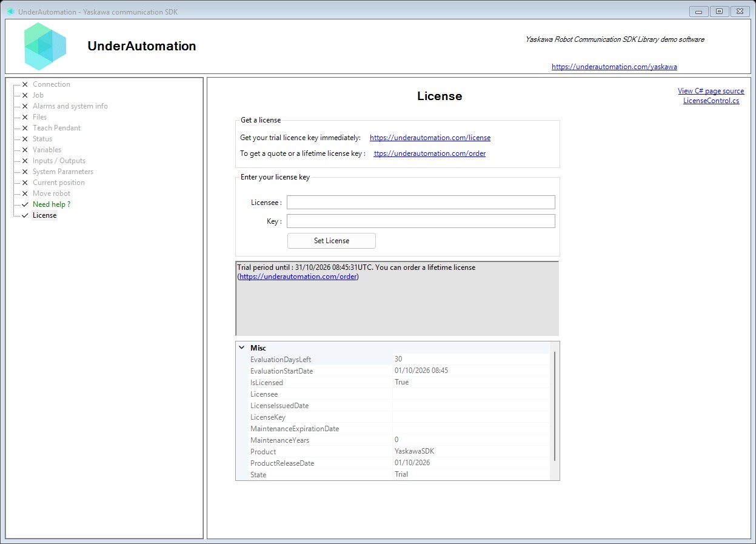Click the X icon beside Status
The image size is (756, 544).
click(25, 139)
